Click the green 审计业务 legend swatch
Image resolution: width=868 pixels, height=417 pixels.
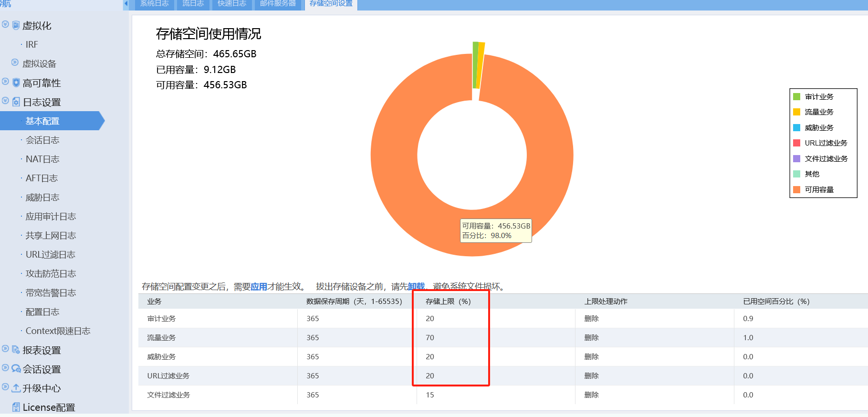796,96
